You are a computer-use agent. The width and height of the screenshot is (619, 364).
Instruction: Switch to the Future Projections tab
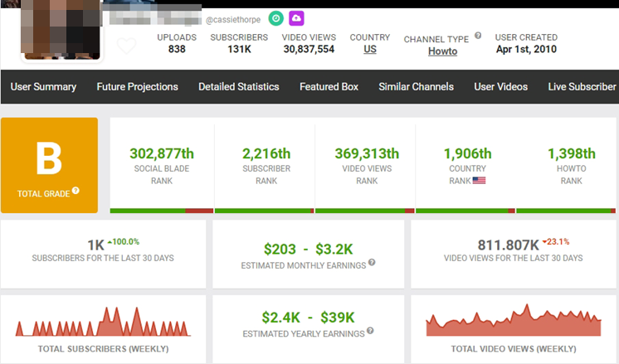137,86
